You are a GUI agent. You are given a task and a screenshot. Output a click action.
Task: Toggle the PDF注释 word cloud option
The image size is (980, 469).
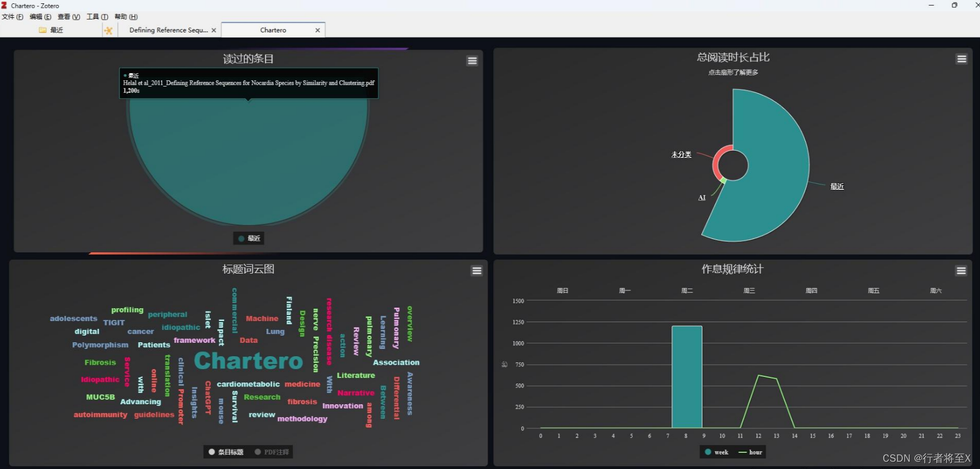pos(272,452)
